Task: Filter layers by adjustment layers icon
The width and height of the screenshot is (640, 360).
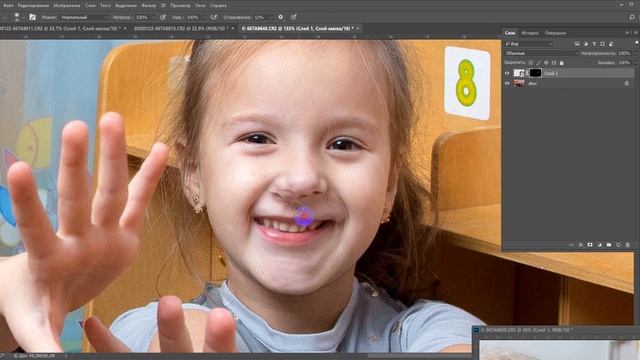Action: 586,44
